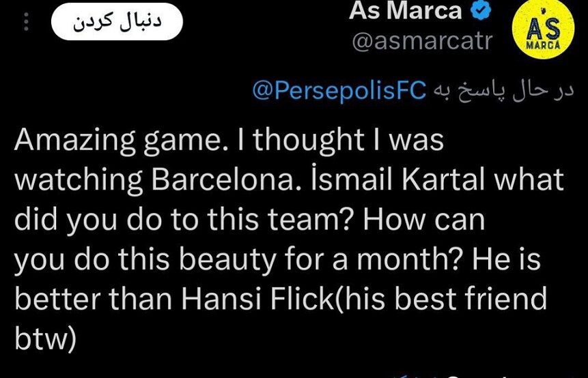This screenshot has height=378, width=588.
Task: Open the @PersepolisFC mention link
Action: pyautogui.click(x=339, y=91)
